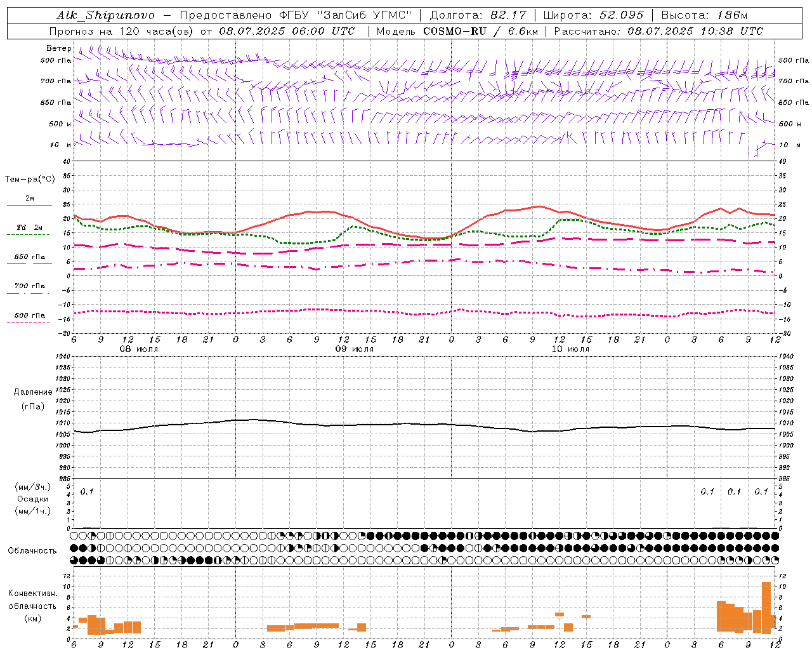This screenshot has height=650, width=812.
Task: Click the 'Осадки' precipitation panel label
Action: 33,499
